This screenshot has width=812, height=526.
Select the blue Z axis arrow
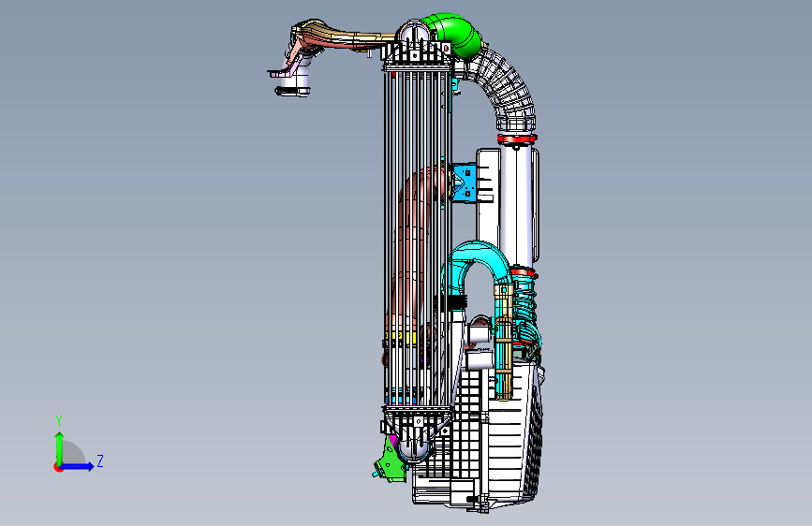click(x=78, y=466)
